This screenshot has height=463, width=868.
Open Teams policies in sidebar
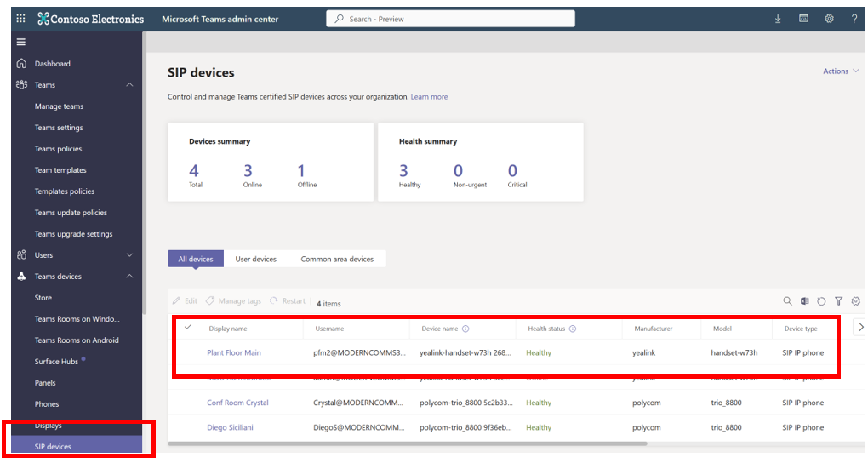point(58,148)
